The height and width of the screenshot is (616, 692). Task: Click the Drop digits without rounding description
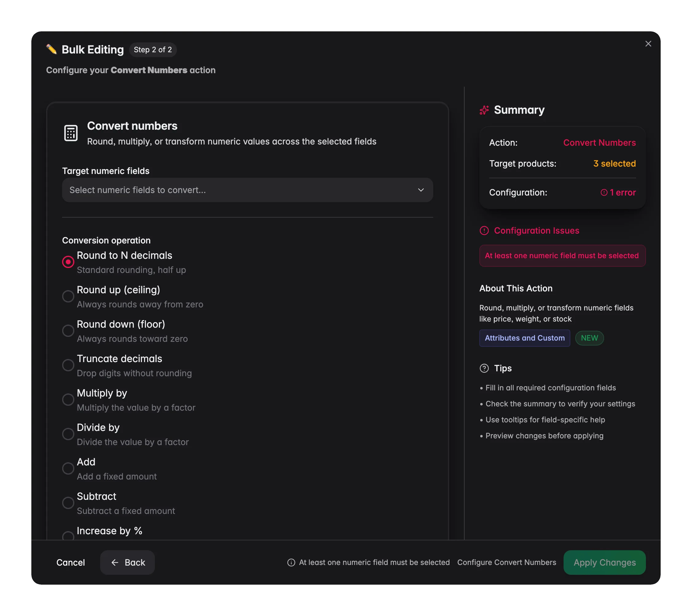point(134,373)
